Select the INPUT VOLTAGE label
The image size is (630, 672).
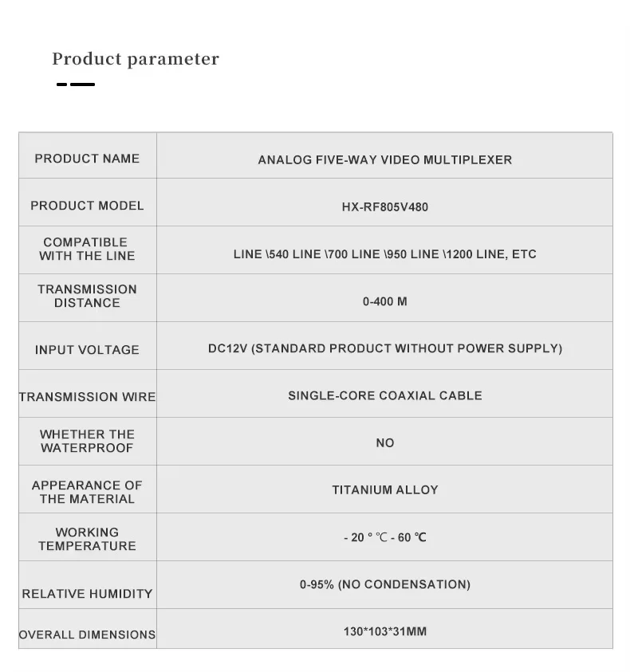[x=87, y=350]
